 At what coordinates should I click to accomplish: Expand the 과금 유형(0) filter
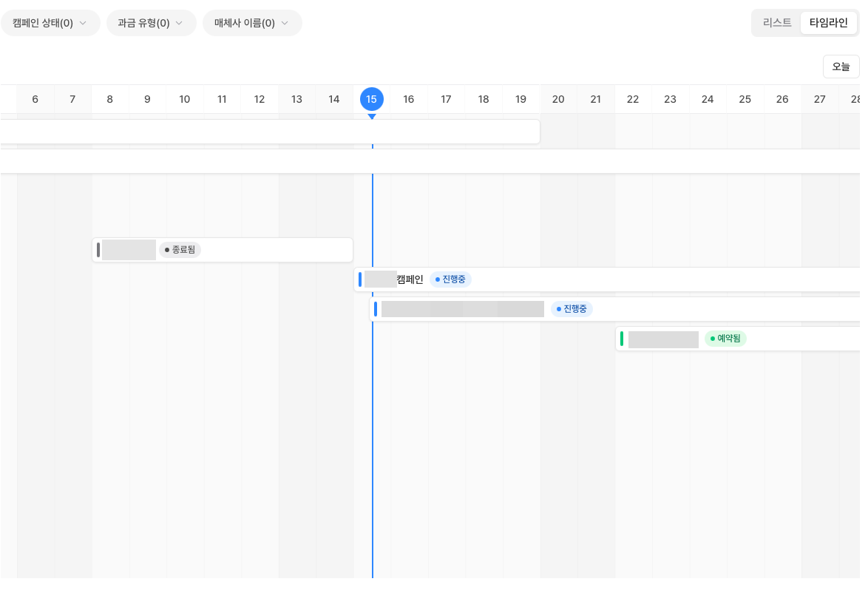(151, 23)
